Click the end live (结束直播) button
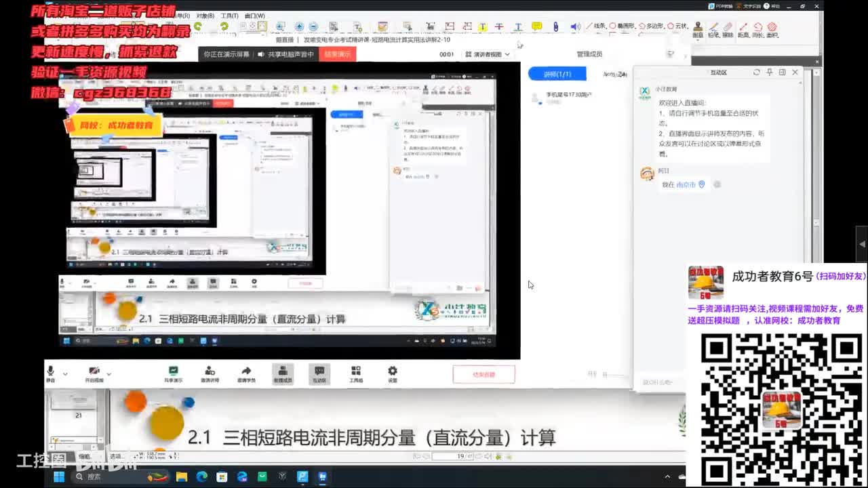Image resolution: width=868 pixels, height=488 pixels. (x=484, y=373)
